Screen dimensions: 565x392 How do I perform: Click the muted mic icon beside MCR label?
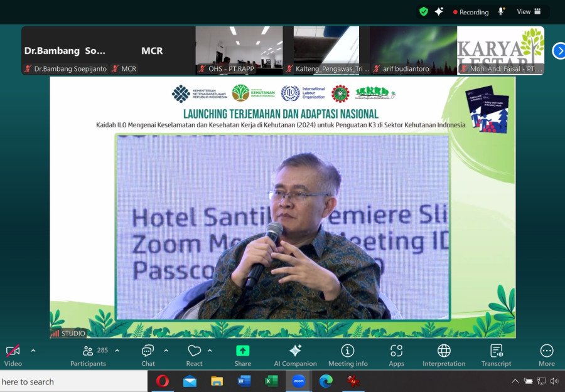116,69
